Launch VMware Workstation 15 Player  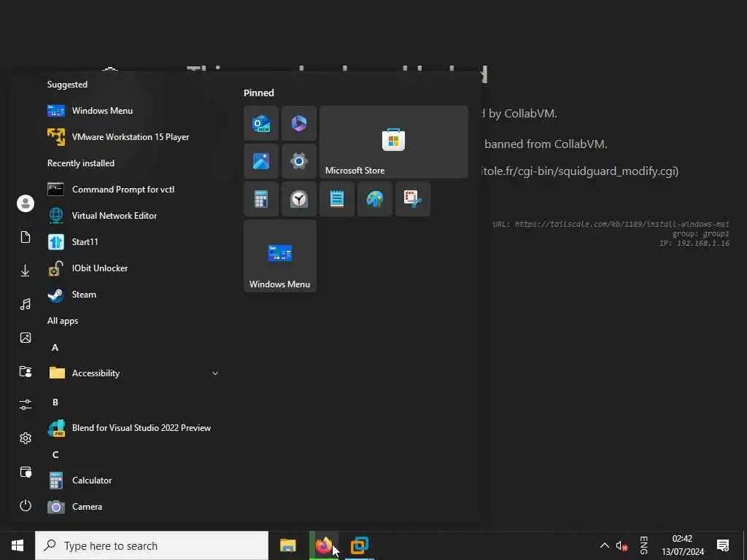click(133, 136)
